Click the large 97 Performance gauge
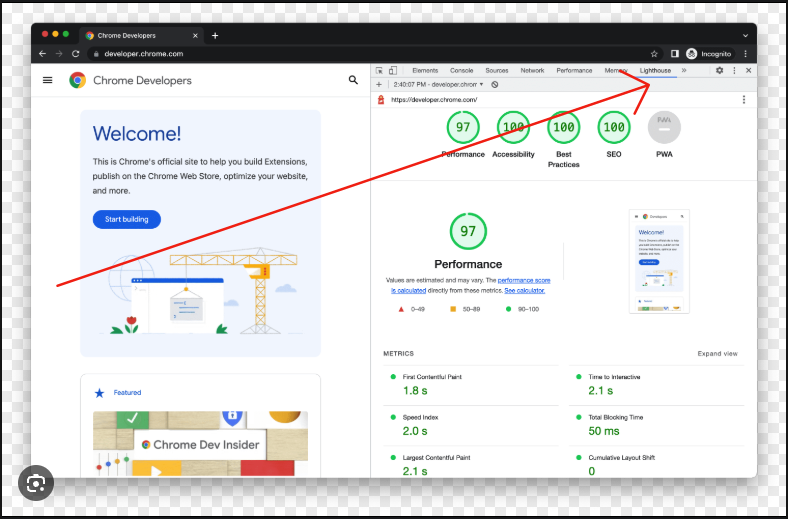This screenshot has width=788, height=519. [x=468, y=231]
